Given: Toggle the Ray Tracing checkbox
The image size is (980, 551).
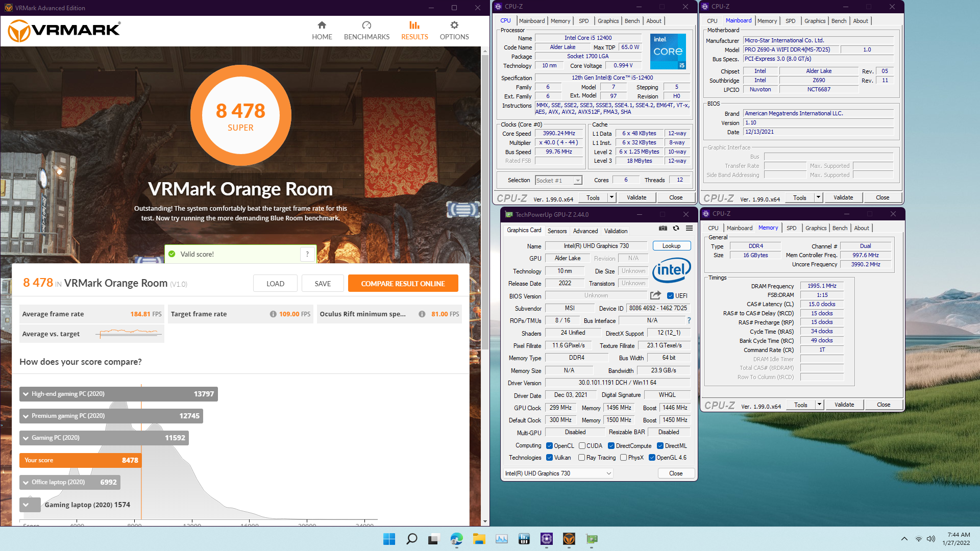Looking at the screenshot, I should tap(581, 458).
